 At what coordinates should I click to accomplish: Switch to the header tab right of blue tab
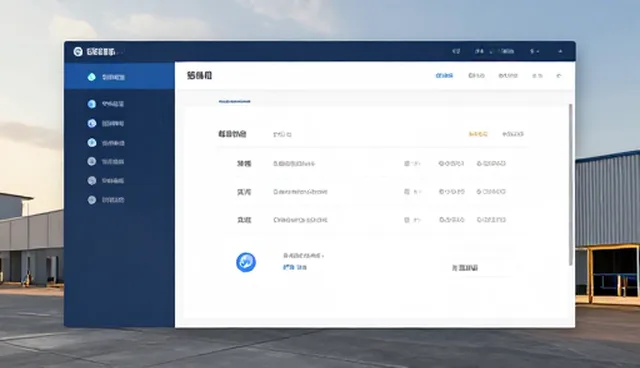[476, 75]
